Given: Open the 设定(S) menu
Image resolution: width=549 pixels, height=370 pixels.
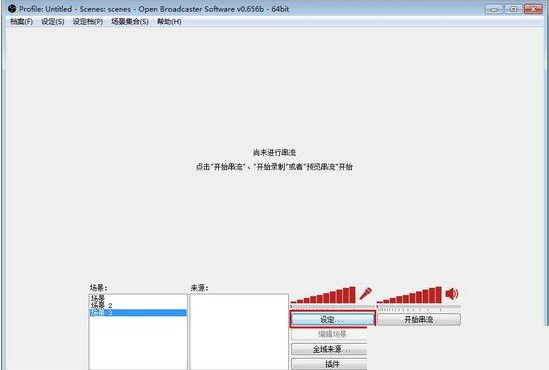Looking at the screenshot, I should (53, 22).
